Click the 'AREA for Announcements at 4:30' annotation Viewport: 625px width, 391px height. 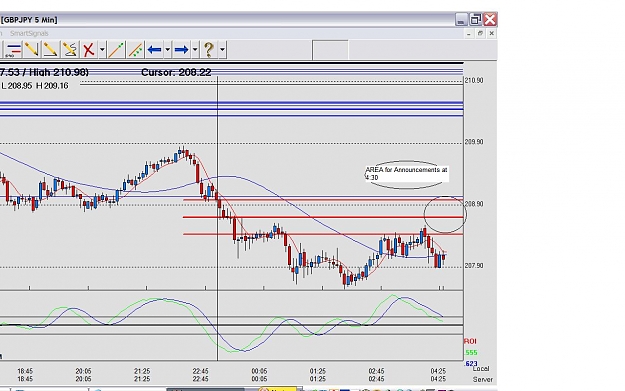pos(407,174)
